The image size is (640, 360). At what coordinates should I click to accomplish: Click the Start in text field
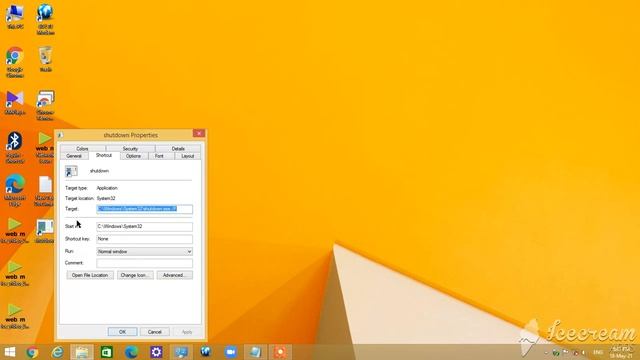pos(144,226)
